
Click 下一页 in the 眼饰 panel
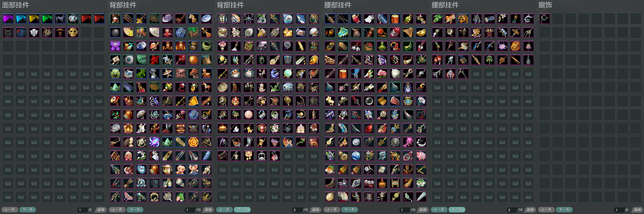coord(564,209)
